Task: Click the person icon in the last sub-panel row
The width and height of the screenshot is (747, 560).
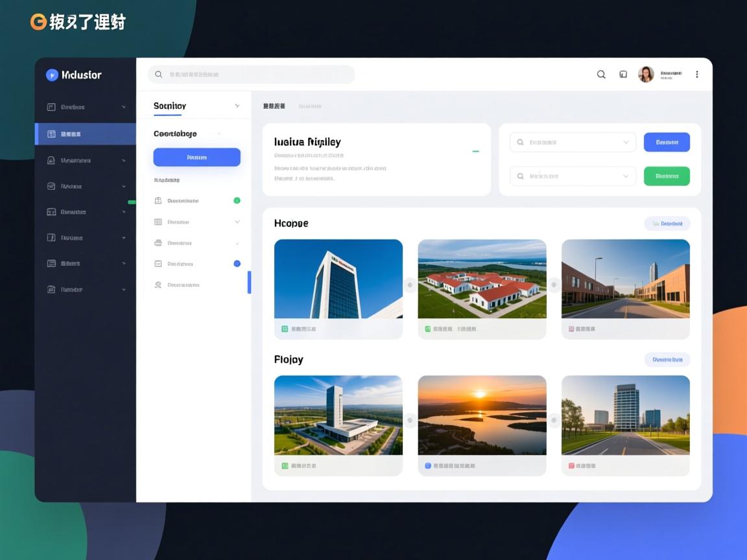Action: (158, 285)
